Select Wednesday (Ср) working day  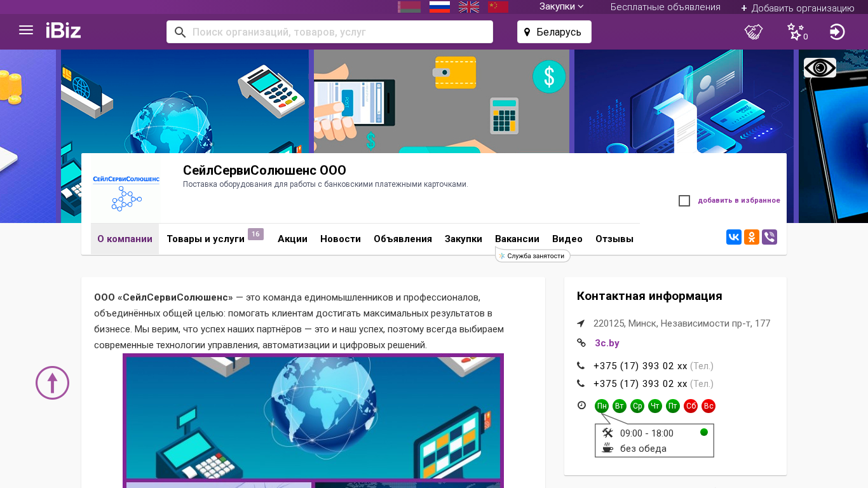637,406
